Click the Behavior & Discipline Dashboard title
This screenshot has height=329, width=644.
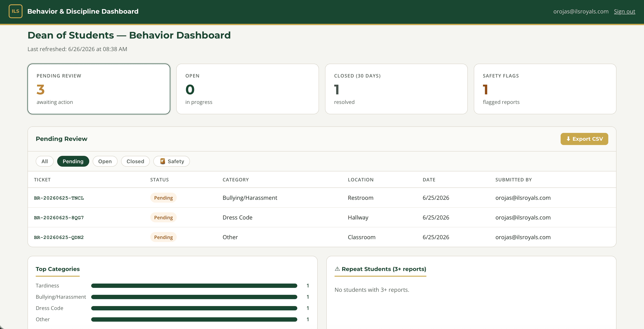[x=83, y=11]
